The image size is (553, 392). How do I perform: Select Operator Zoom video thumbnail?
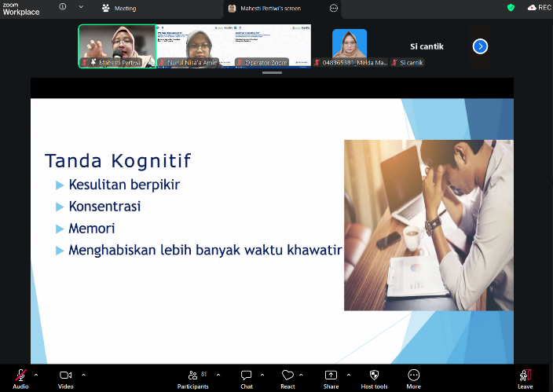(x=273, y=46)
